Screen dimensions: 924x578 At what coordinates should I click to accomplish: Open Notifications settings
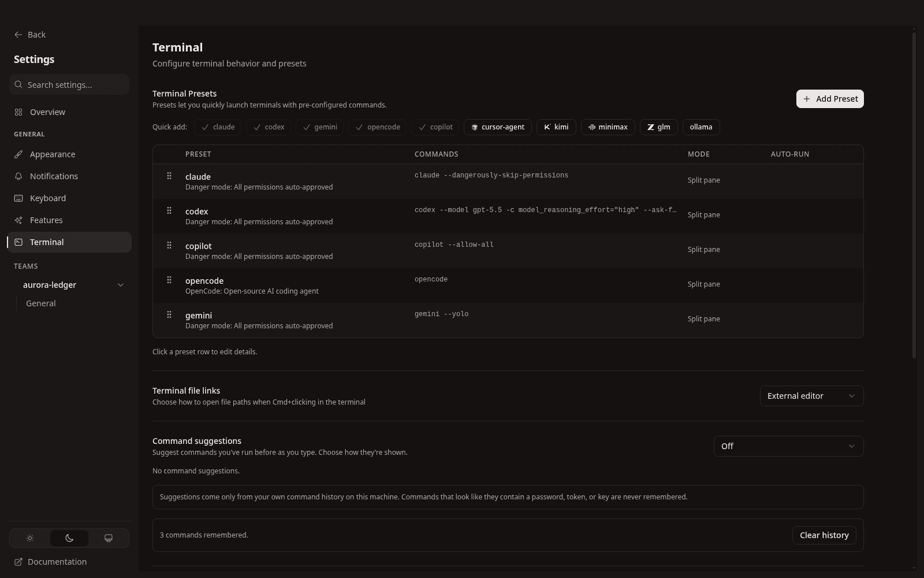pos(69,176)
